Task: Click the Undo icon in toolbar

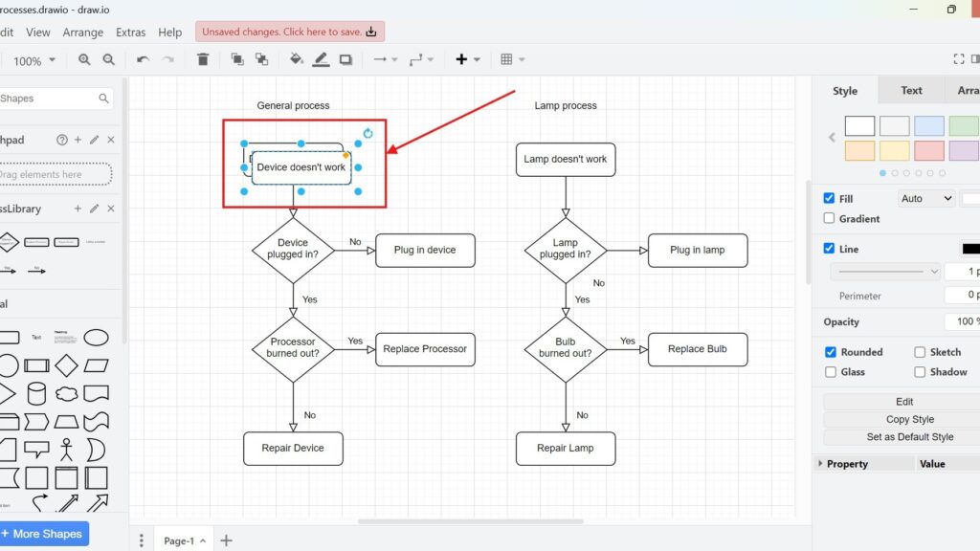Action: click(x=143, y=59)
